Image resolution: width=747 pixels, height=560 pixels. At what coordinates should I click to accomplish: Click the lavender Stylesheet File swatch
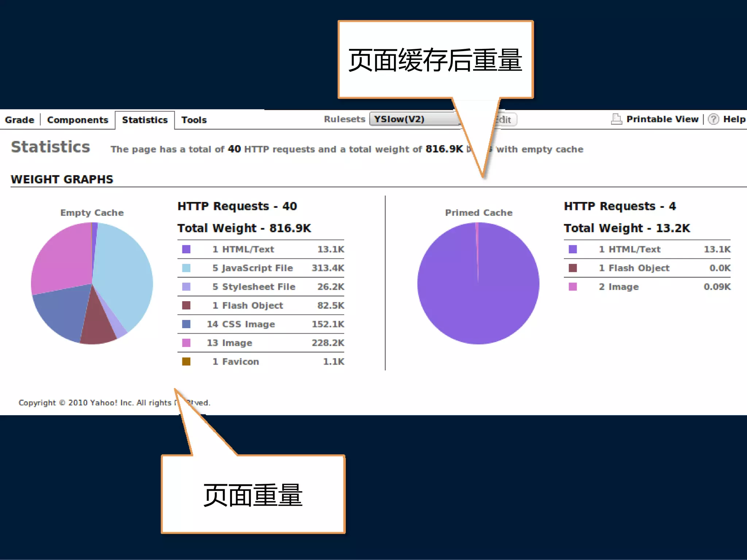click(186, 287)
